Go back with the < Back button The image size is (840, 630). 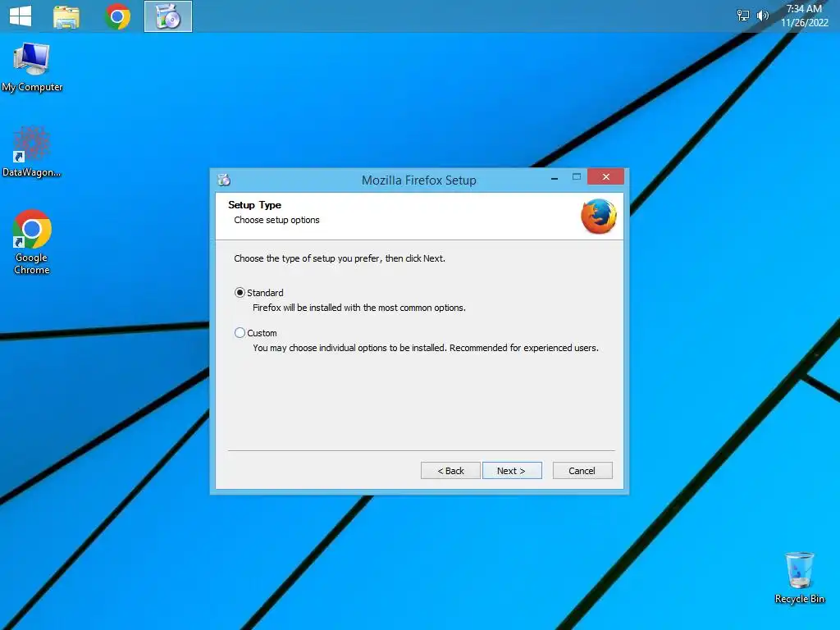[x=450, y=470]
